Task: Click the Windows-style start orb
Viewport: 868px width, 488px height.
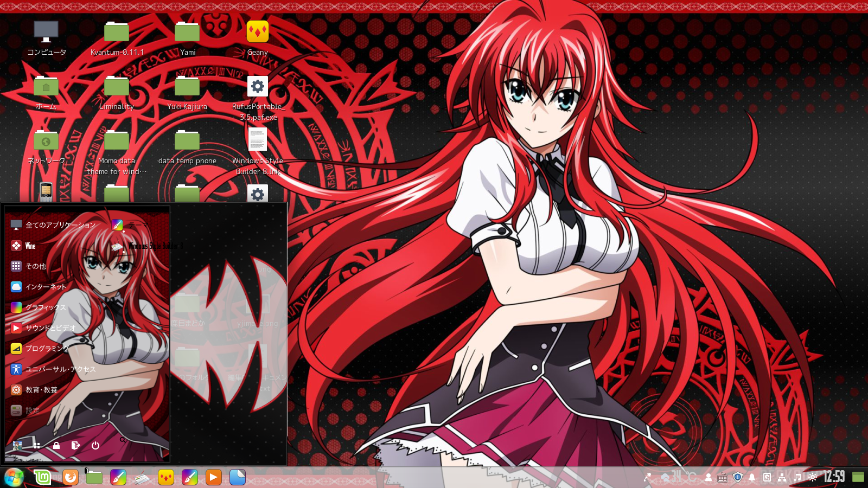Action: click(x=14, y=477)
